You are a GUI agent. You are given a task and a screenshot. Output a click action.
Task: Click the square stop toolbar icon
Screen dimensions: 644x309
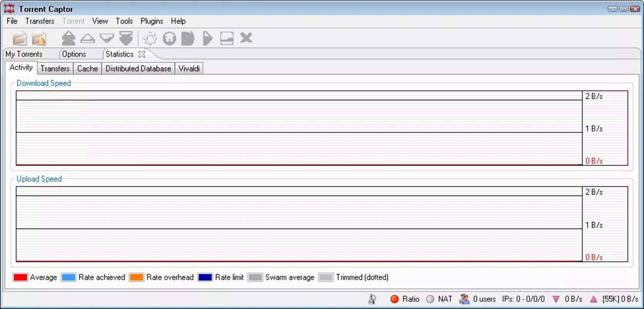click(227, 38)
